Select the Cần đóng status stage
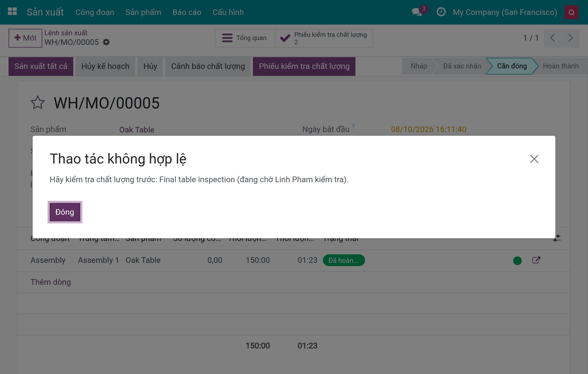The image size is (588, 374). [512, 66]
